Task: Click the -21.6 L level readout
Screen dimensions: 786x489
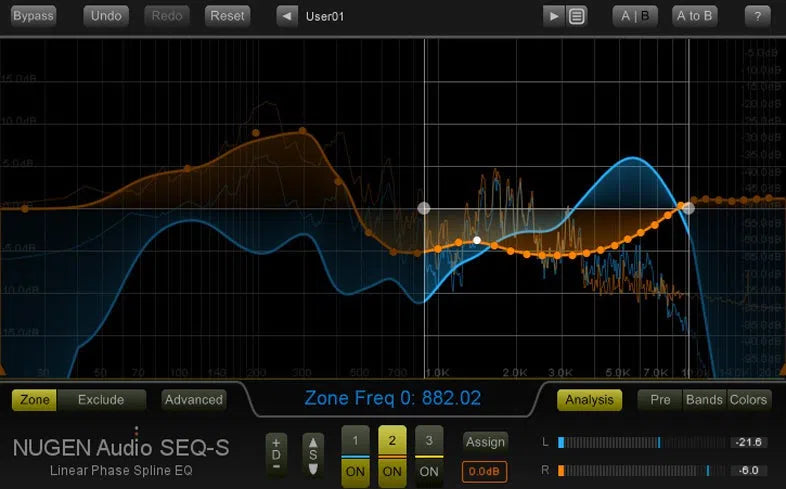Action: [749, 442]
